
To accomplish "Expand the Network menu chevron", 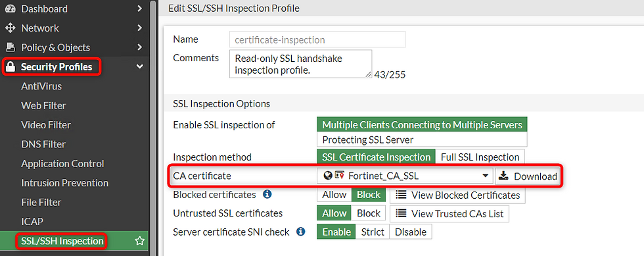I will 139,28.
